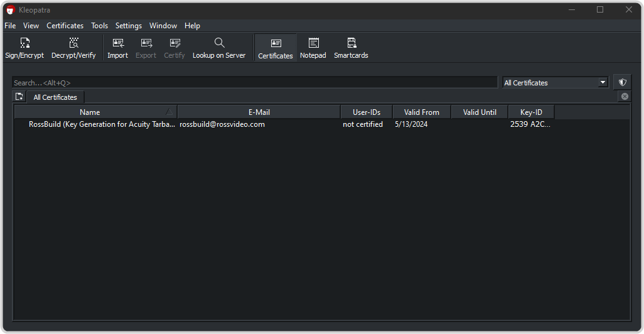The width and height of the screenshot is (644, 334).
Task: Open the Settings menu
Action: [x=128, y=26]
